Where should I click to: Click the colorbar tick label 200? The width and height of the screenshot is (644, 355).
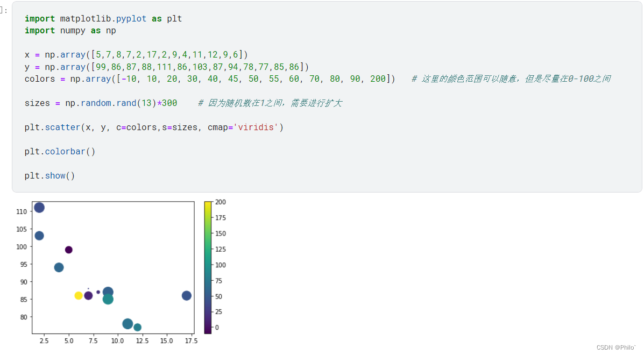[x=221, y=202]
